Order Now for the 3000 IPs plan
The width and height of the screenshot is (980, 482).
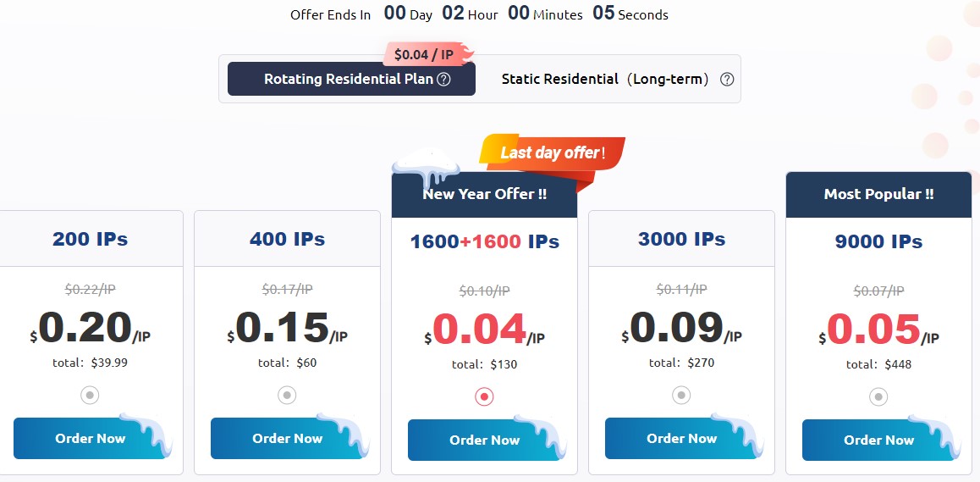pyautogui.click(x=681, y=438)
